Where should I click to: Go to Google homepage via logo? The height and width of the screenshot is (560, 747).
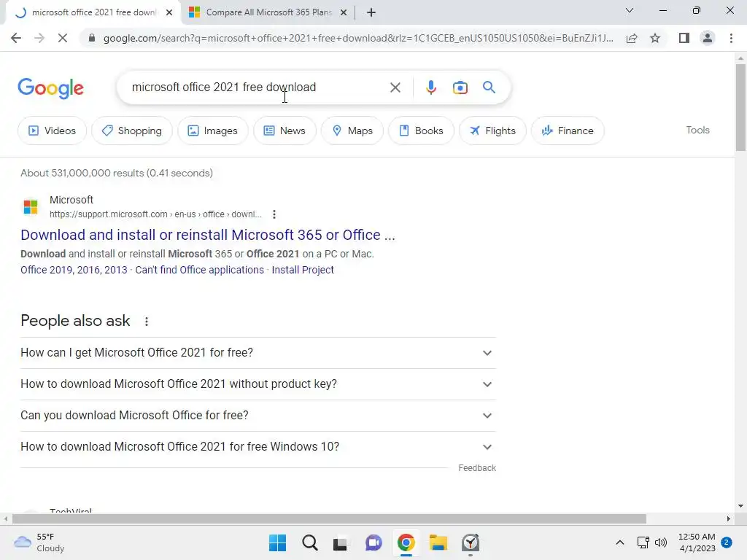pyautogui.click(x=50, y=88)
